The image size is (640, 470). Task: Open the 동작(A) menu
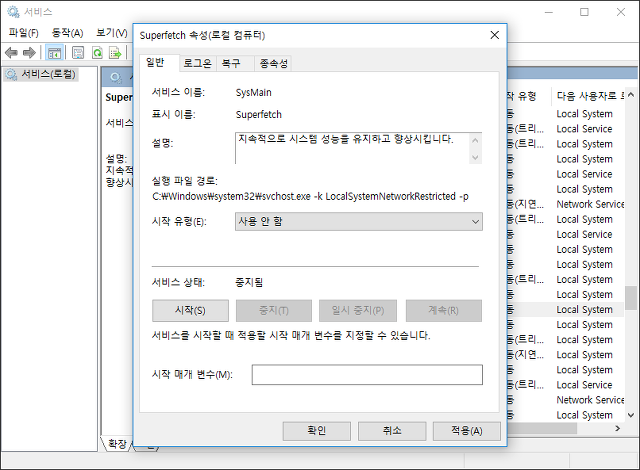pos(67,33)
